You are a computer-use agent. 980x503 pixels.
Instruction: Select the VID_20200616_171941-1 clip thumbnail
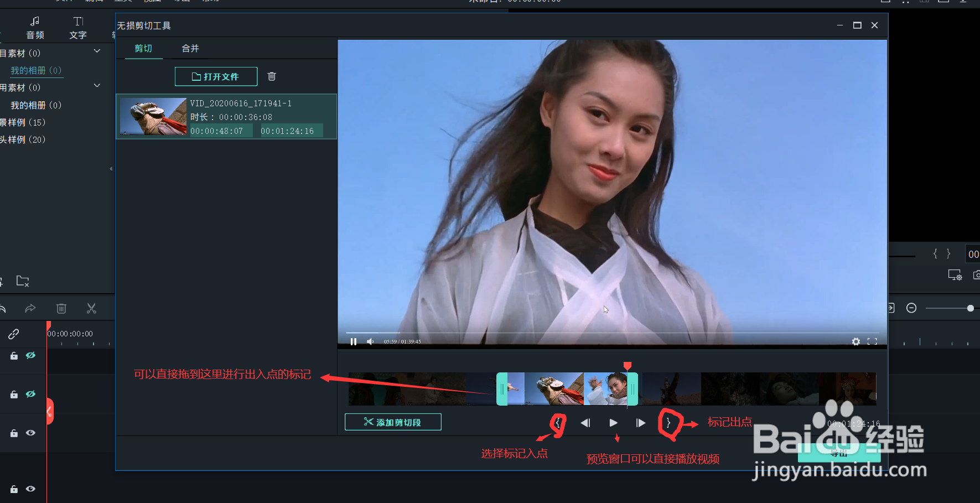coord(154,116)
